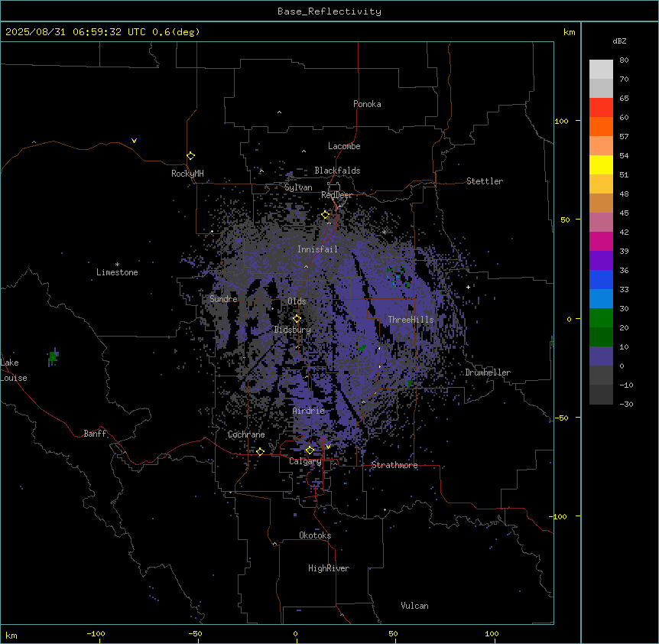Image resolution: width=659 pixels, height=644 pixels.
Task: Click the Okotoks label
Action: 315,535
